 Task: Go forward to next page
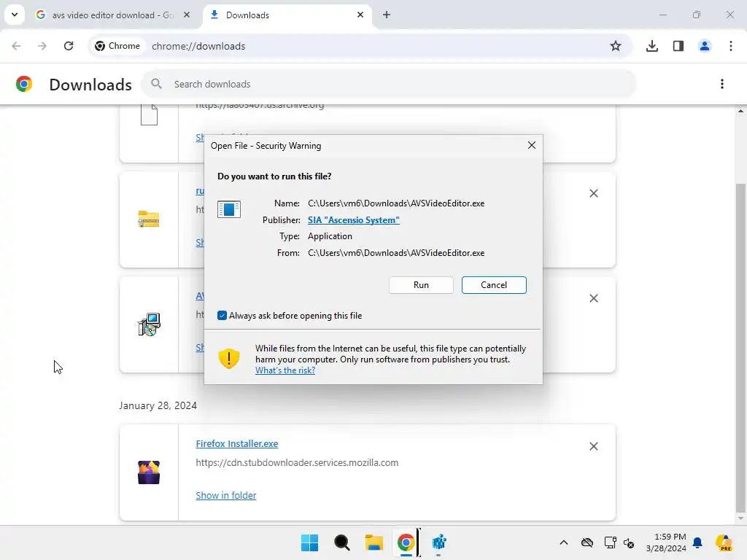pos(42,46)
